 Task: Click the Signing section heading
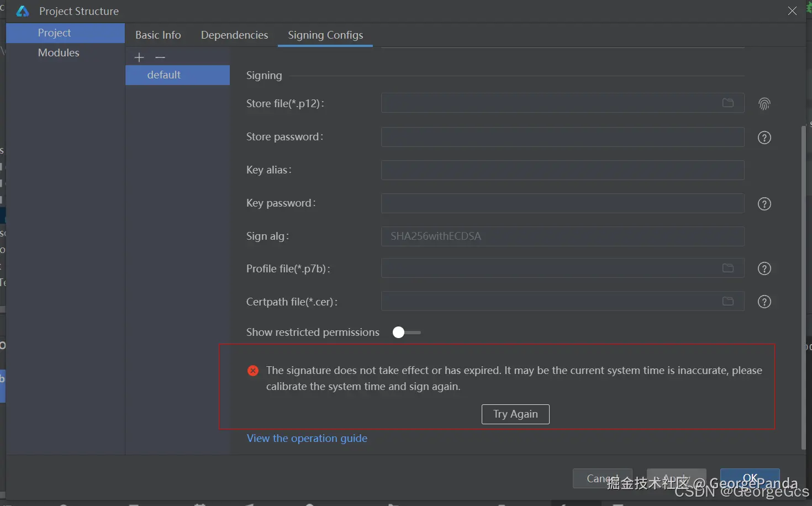[x=264, y=75]
